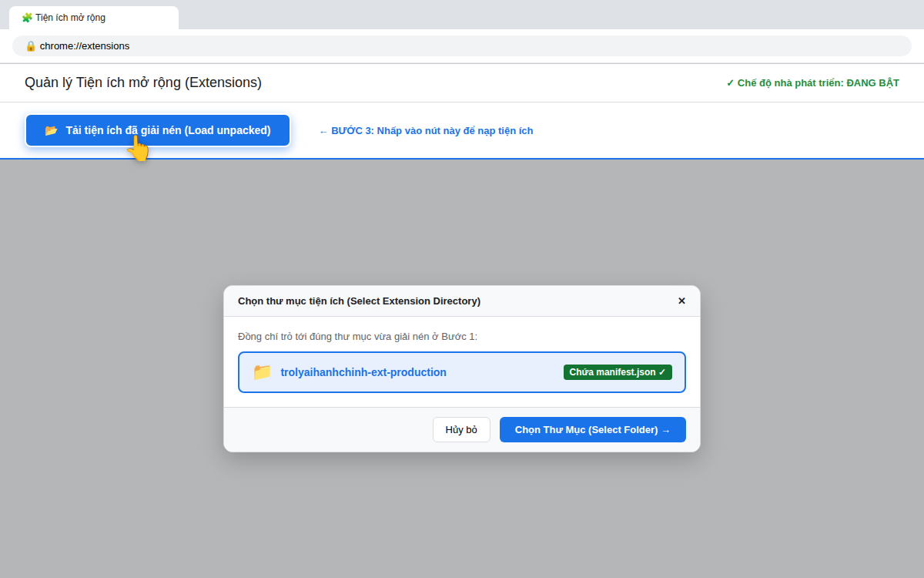Click the yellow folder icon in dialog
This screenshot has width=924, height=578.
coord(263,372)
